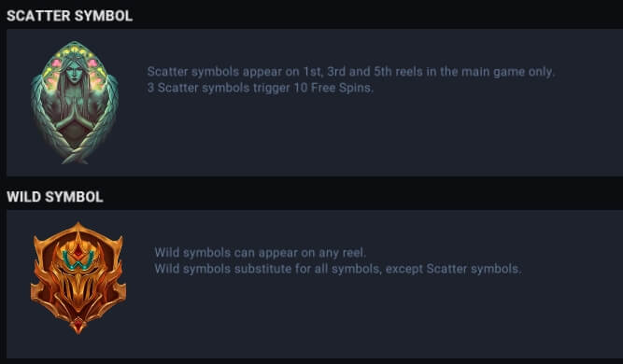623x364 pixels.
Task: Click the line about Scatter reels appearance
Action: pos(351,72)
